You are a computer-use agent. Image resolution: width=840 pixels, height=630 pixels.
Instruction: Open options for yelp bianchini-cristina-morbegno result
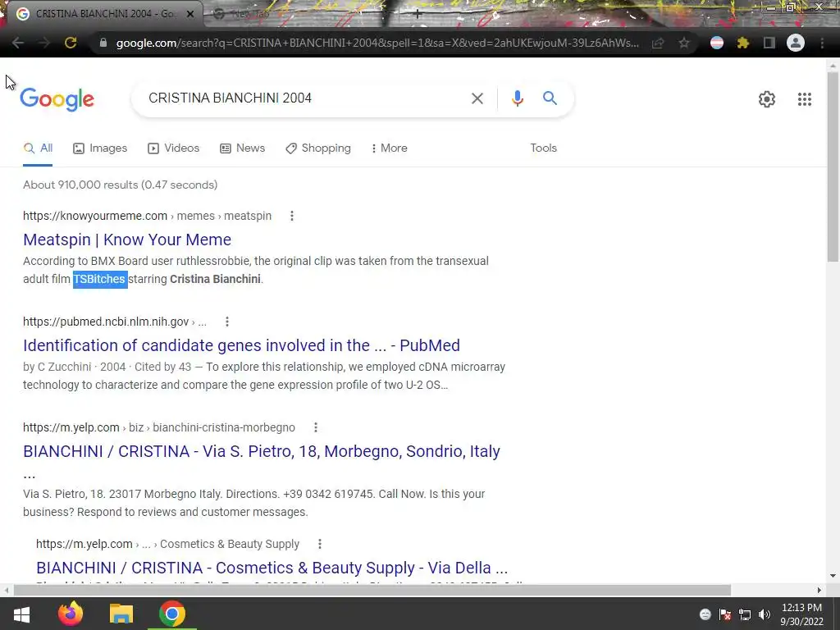(x=316, y=427)
